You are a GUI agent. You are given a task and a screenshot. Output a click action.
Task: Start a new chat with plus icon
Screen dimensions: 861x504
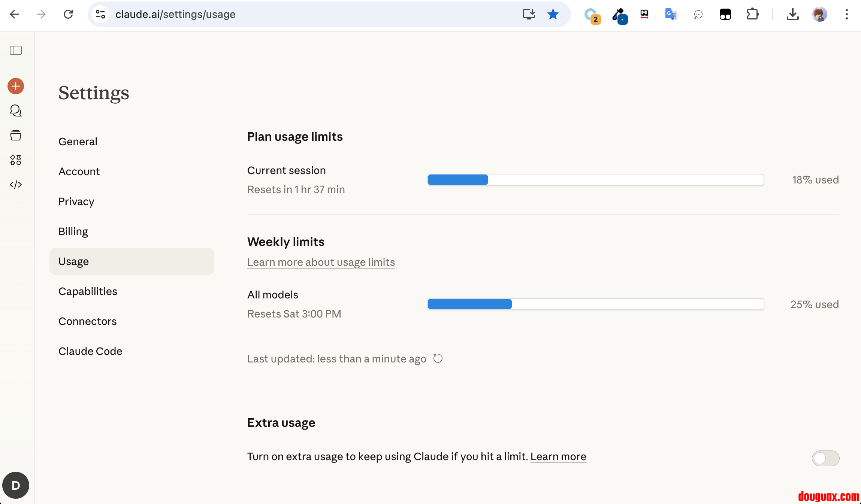[16, 86]
